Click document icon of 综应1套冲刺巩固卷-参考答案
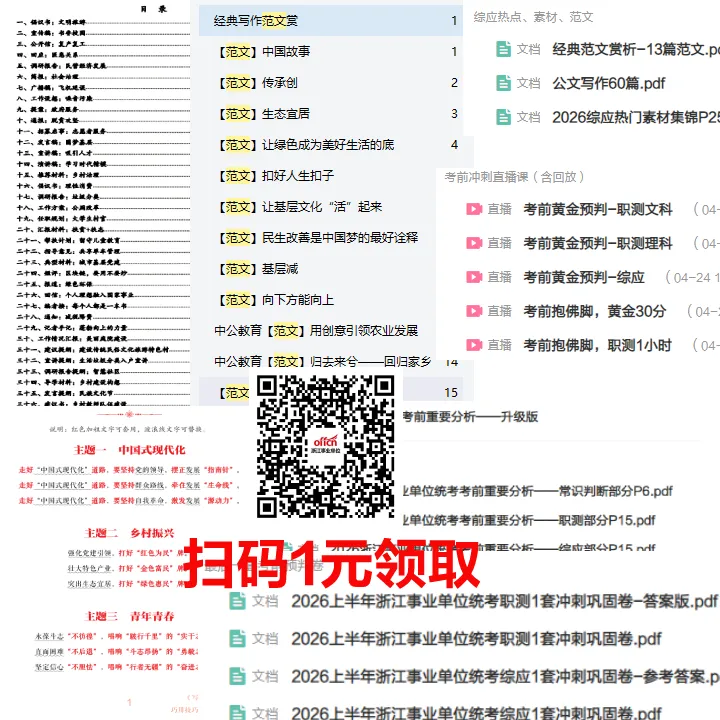720x720 pixels. (x=237, y=676)
